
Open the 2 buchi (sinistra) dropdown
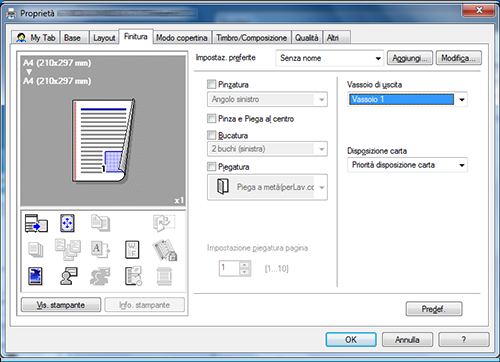pos(267,149)
